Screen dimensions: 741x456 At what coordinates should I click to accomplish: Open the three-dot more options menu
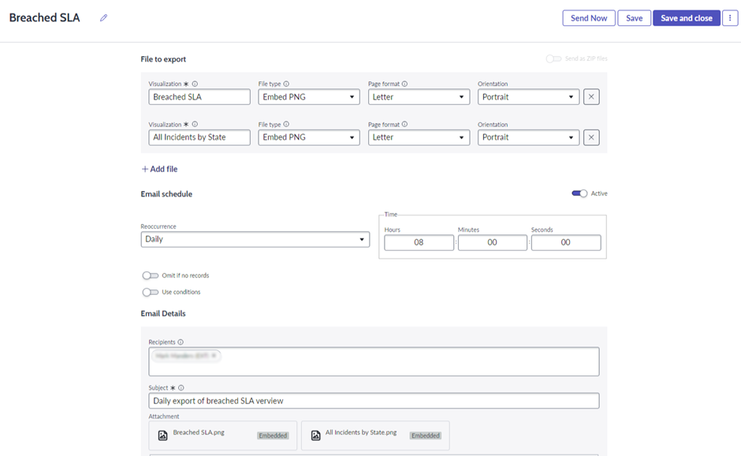coord(730,18)
